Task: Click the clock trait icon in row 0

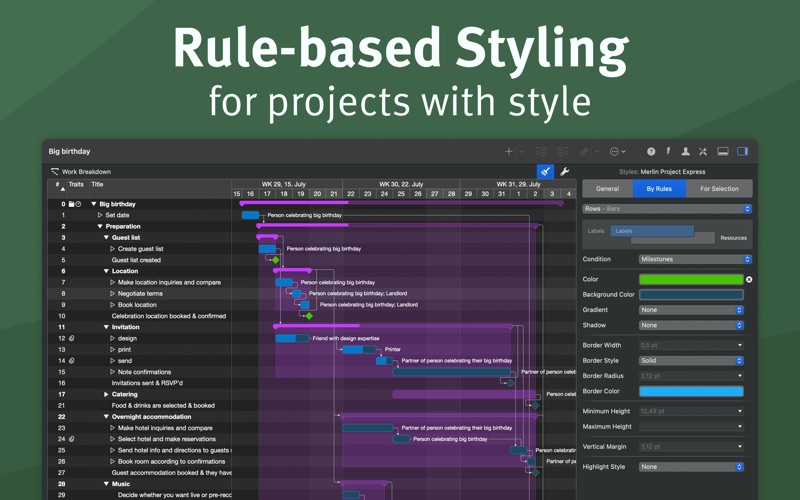Action: (x=78, y=204)
